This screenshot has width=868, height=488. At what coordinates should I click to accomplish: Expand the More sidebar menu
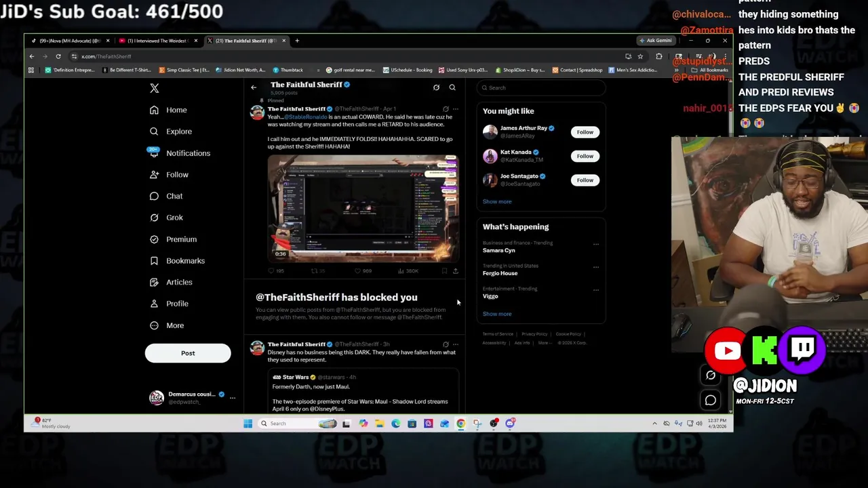167,325
